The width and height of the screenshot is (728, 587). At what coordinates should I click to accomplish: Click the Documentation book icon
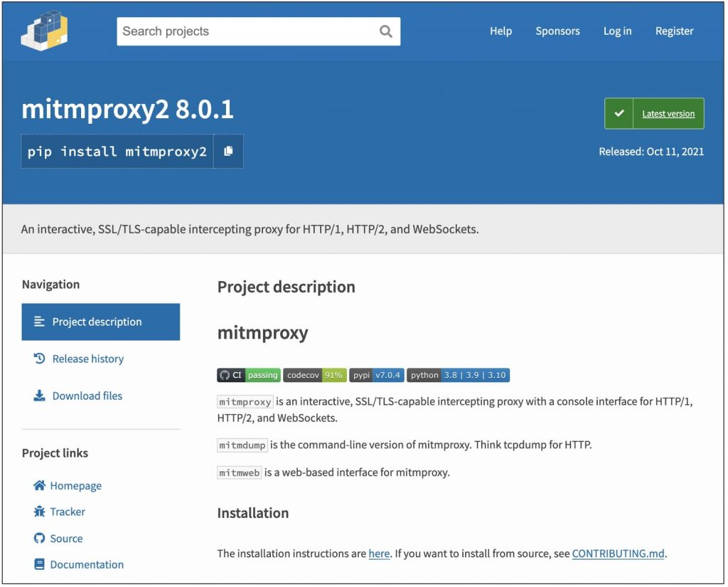tap(40, 564)
